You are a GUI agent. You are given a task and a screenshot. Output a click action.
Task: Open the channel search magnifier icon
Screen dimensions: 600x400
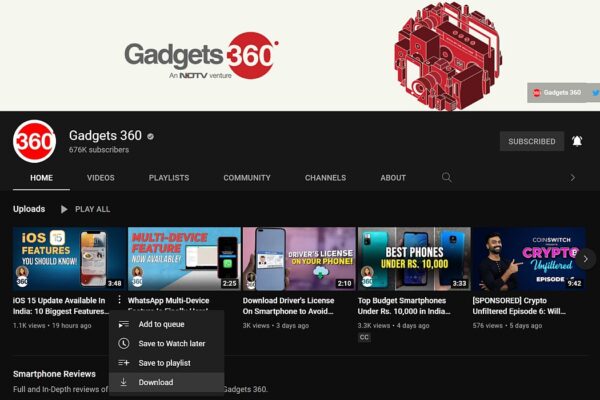tap(447, 178)
